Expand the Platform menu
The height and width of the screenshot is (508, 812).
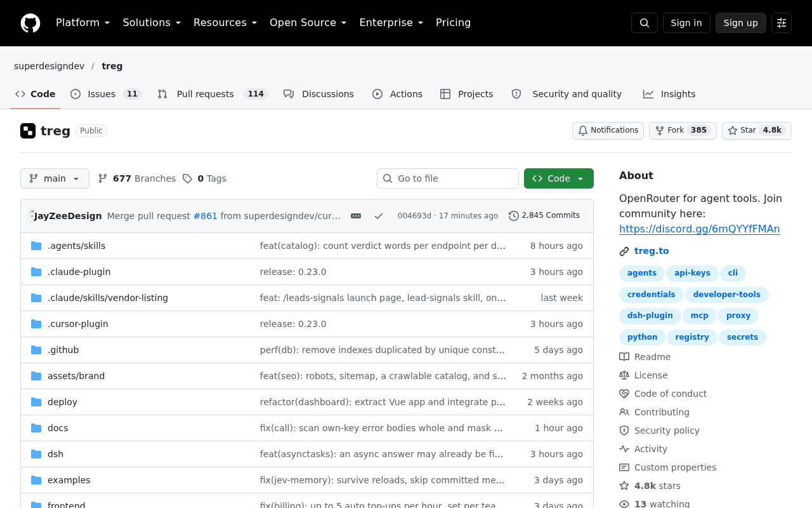(83, 23)
